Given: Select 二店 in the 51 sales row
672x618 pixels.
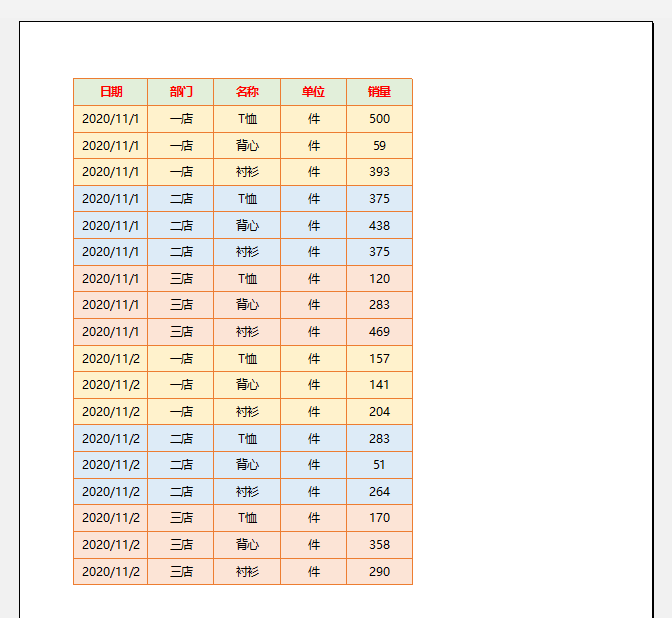Looking at the screenshot, I should 180,465.
